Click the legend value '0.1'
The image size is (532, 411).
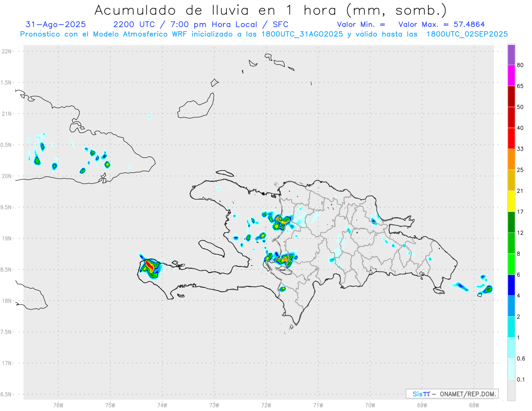click(521, 380)
